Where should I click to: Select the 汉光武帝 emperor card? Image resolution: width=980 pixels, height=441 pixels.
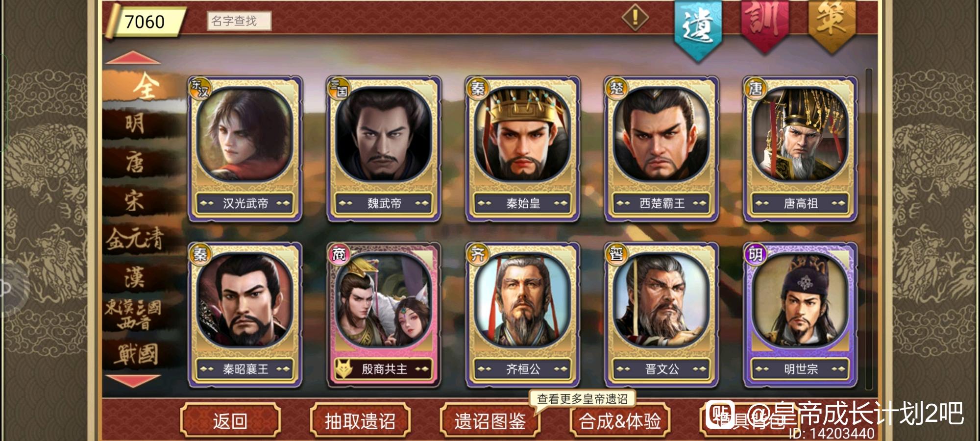click(245, 148)
